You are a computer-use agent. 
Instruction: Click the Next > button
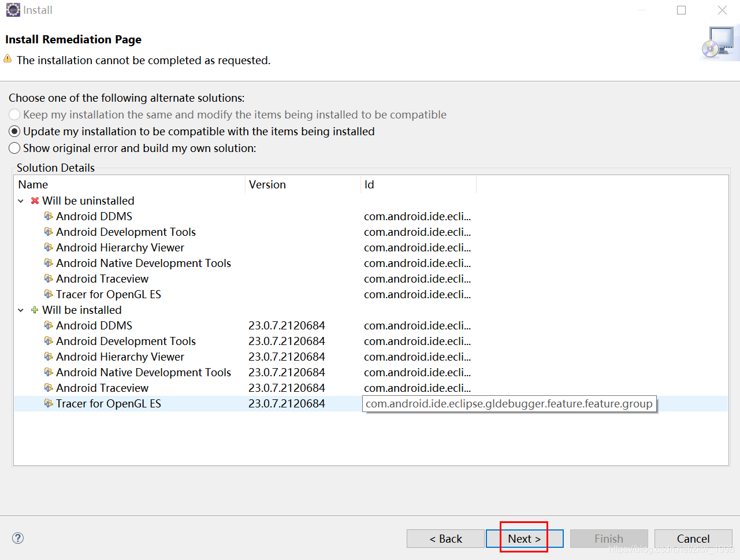pyautogui.click(x=525, y=539)
